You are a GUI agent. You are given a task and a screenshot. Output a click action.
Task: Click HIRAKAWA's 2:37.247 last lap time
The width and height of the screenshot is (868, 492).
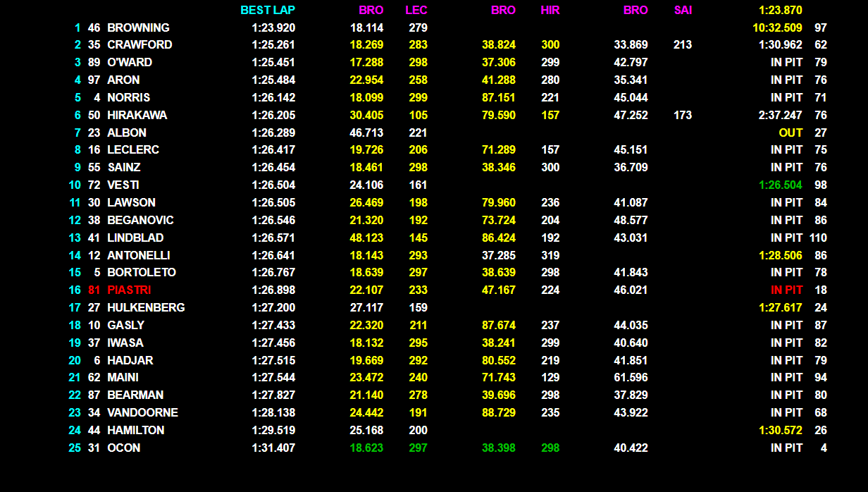[x=781, y=115]
